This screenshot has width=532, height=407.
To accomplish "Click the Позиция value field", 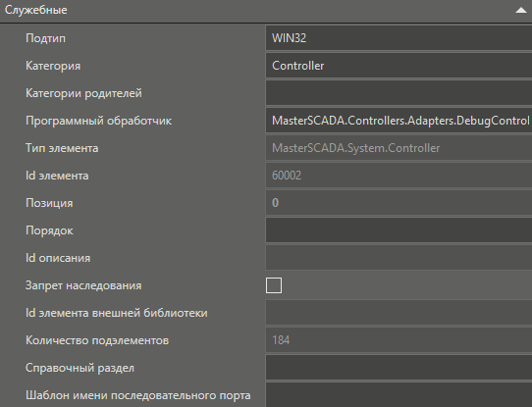I will [x=399, y=203].
